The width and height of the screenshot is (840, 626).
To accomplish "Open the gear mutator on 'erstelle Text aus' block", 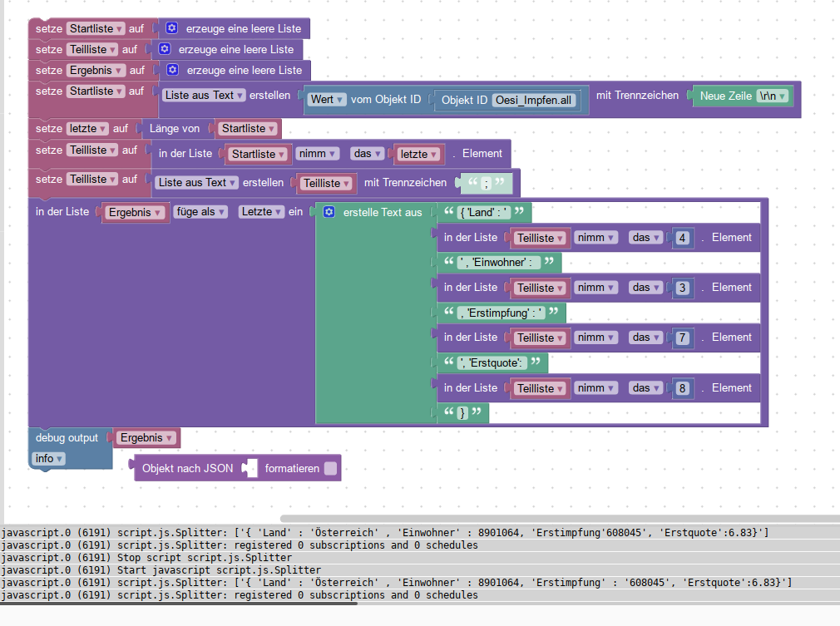I will (329, 212).
